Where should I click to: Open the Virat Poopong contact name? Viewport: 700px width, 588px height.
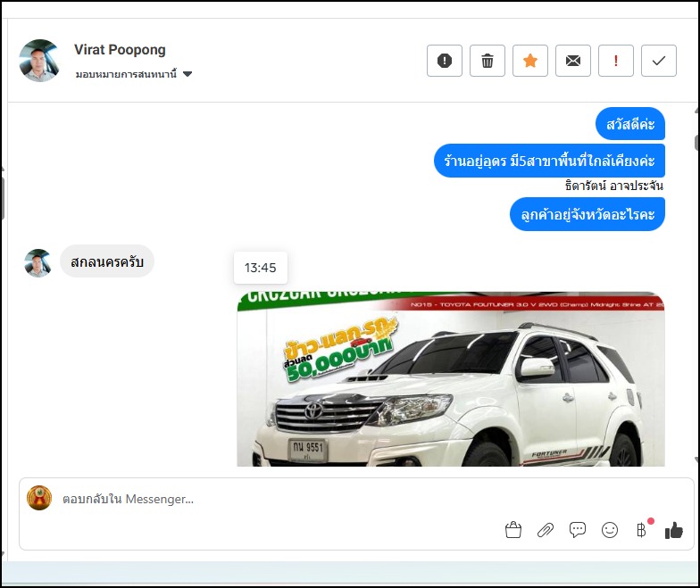[x=120, y=50]
